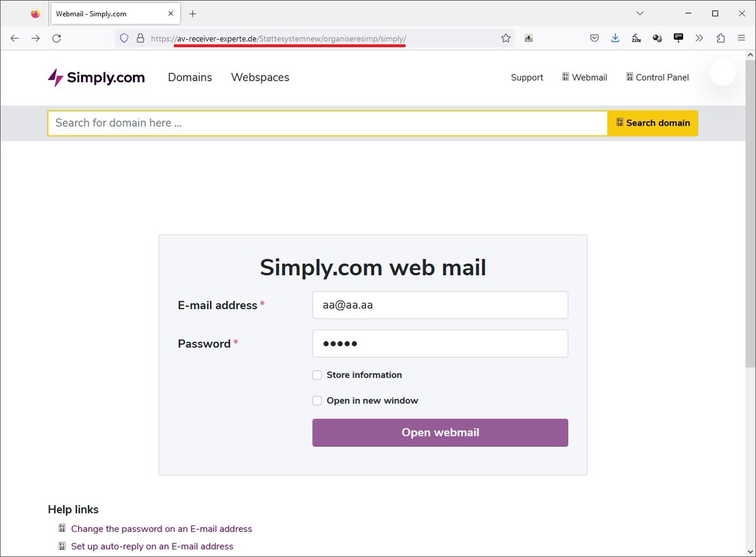
Task: Click the E-mail address label
Action: point(217,306)
